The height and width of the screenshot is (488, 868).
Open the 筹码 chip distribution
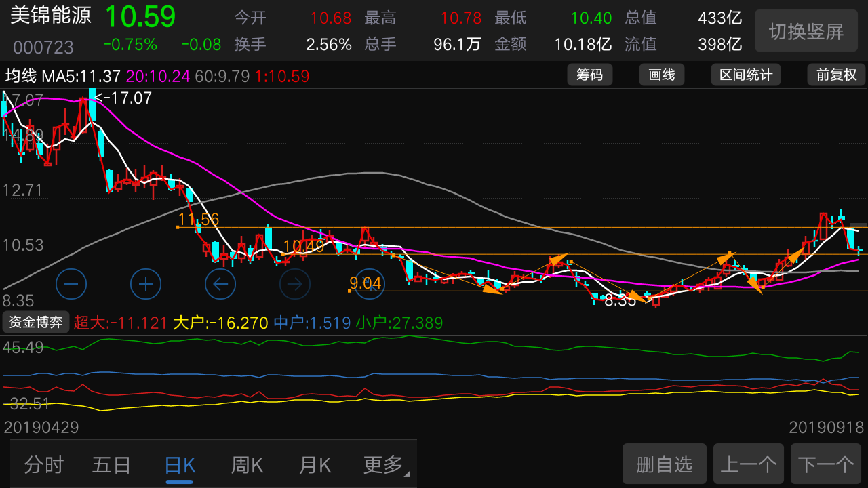coord(589,75)
